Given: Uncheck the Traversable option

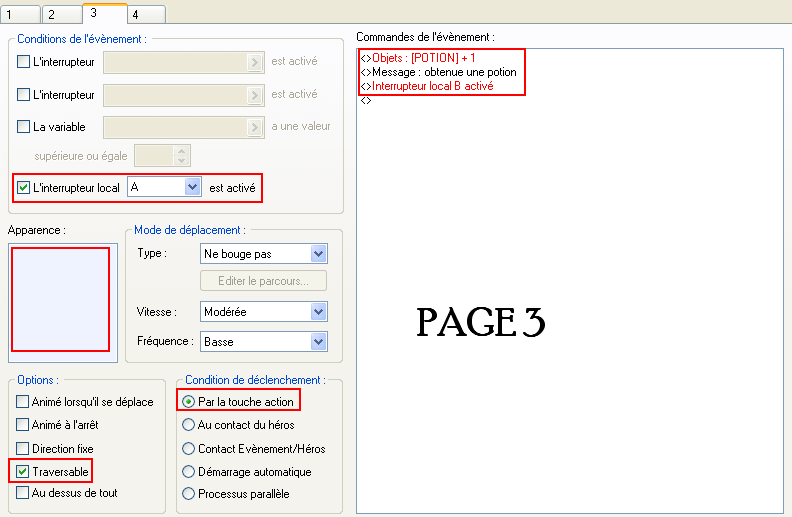Looking at the screenshot, I should [22, 472].
